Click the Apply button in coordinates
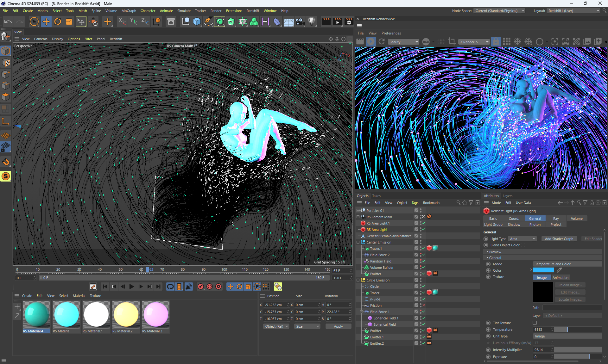Image resolution: width=608 pixels, height=364 pixels. [x=338, y=326]
